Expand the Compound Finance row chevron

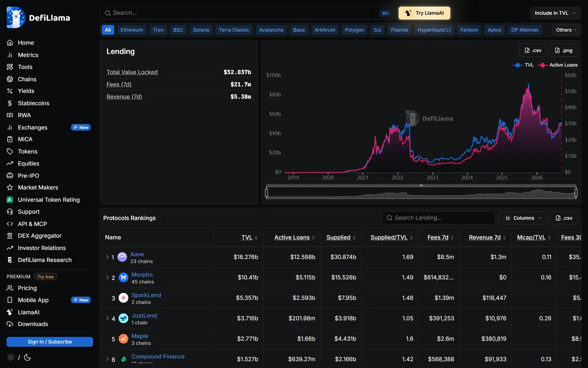point(107,359)
